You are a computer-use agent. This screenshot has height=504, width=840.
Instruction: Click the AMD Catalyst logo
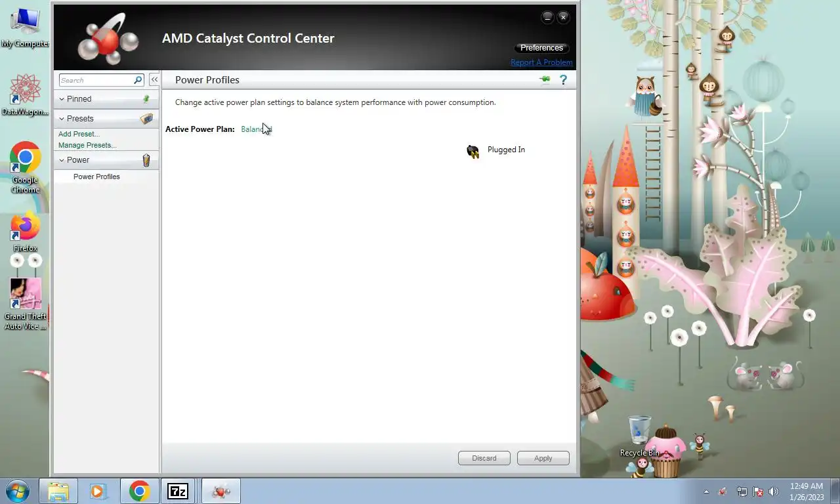109,39
